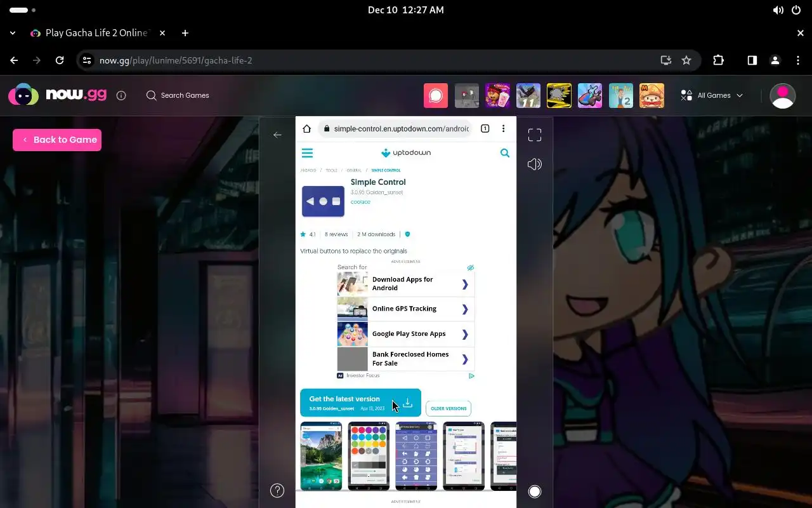Open the blue kart game icon
This screenshot has width=812, height=508.
pos(590,96)
